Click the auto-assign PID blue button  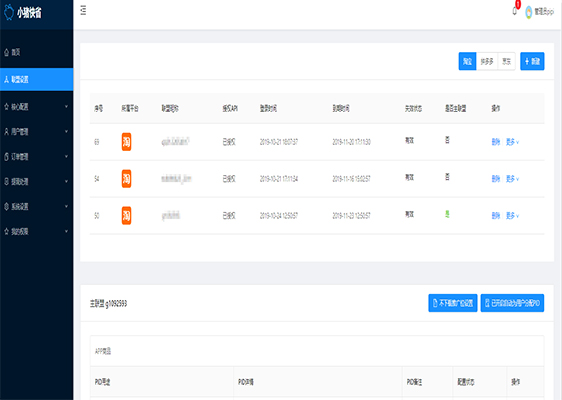(x=512, y=303)
